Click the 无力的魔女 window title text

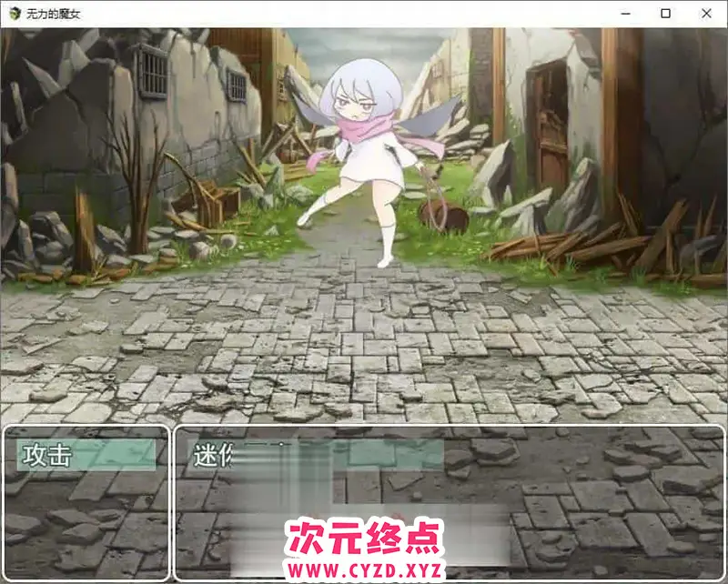(x=53, y=14)
